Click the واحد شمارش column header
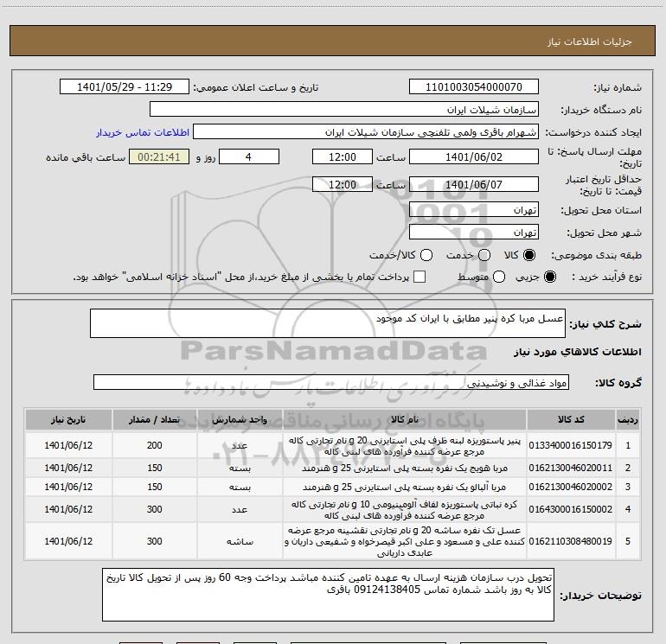 click(x=240, y=420)
